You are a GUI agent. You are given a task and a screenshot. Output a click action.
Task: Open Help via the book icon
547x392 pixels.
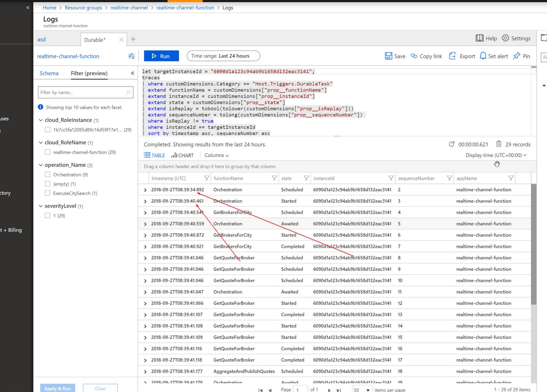pyautogui.click(x=480, y=38)
